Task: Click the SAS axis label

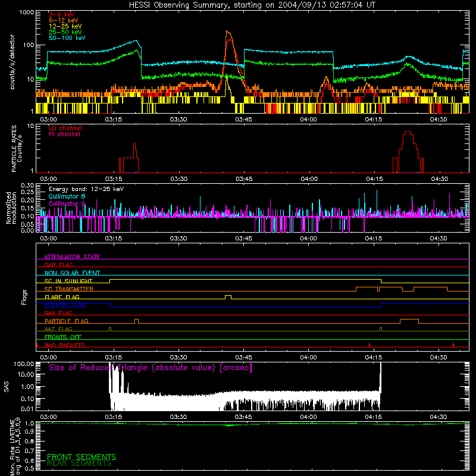Action: pyautogui.click(x=6, y=387)
